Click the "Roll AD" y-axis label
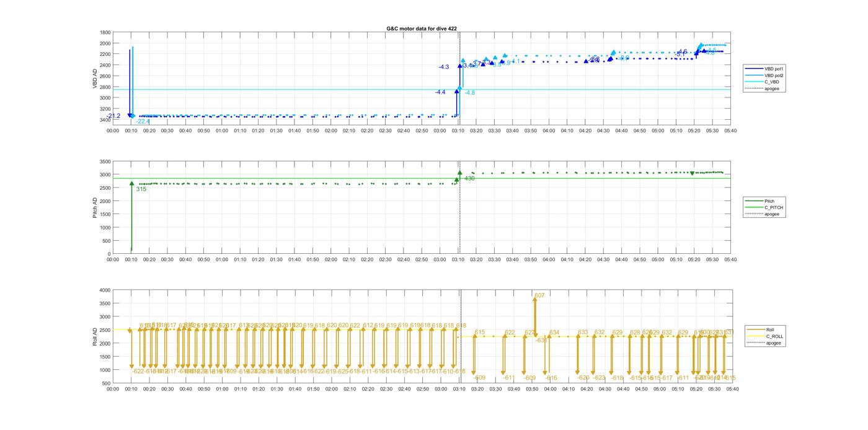 coord(95,336)
